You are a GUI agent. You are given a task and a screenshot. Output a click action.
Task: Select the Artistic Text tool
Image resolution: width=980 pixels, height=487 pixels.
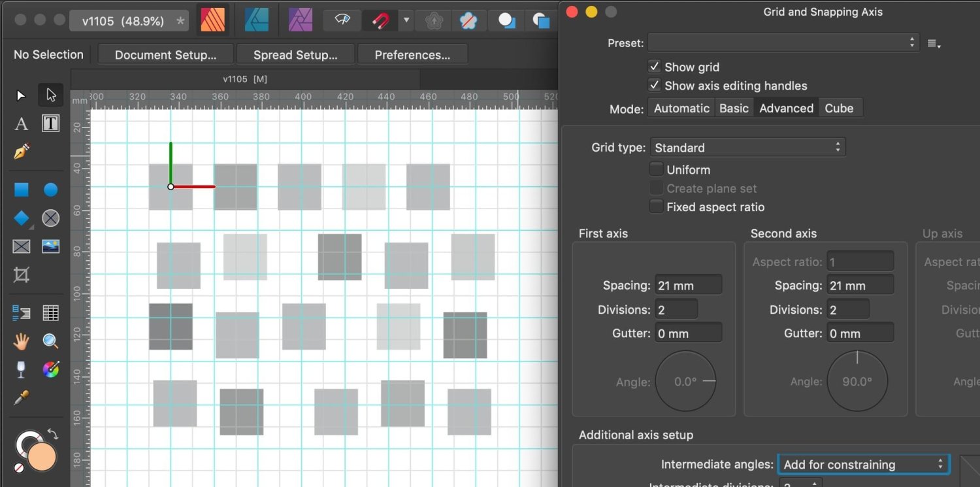(20, 124)
